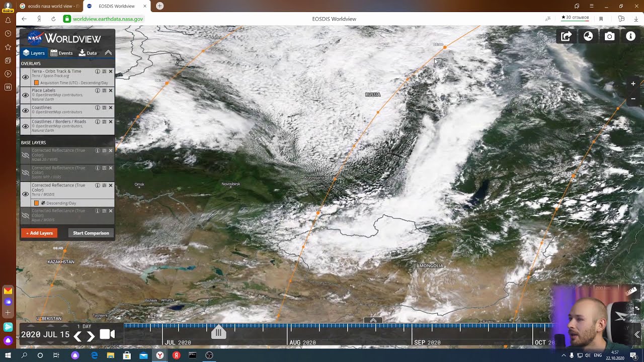Step to the previous day
Image resolution: width=644 pixels, height=362 pixels.
[x=77, y=336]
